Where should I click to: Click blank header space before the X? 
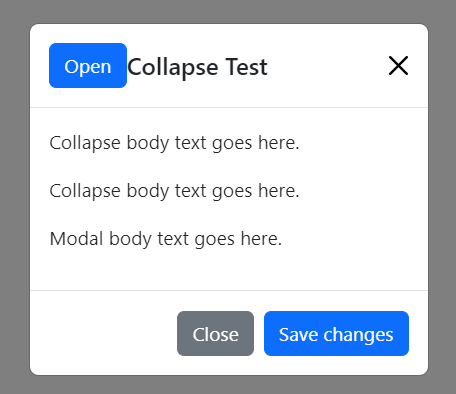[x=325, y=66]
